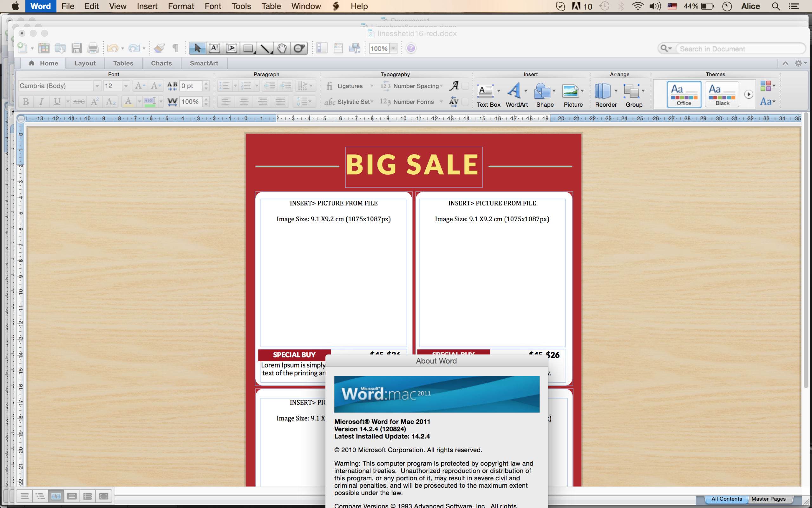
Task: Switch to the SmartArt ribbon tab
Action: tap(204, 63)
